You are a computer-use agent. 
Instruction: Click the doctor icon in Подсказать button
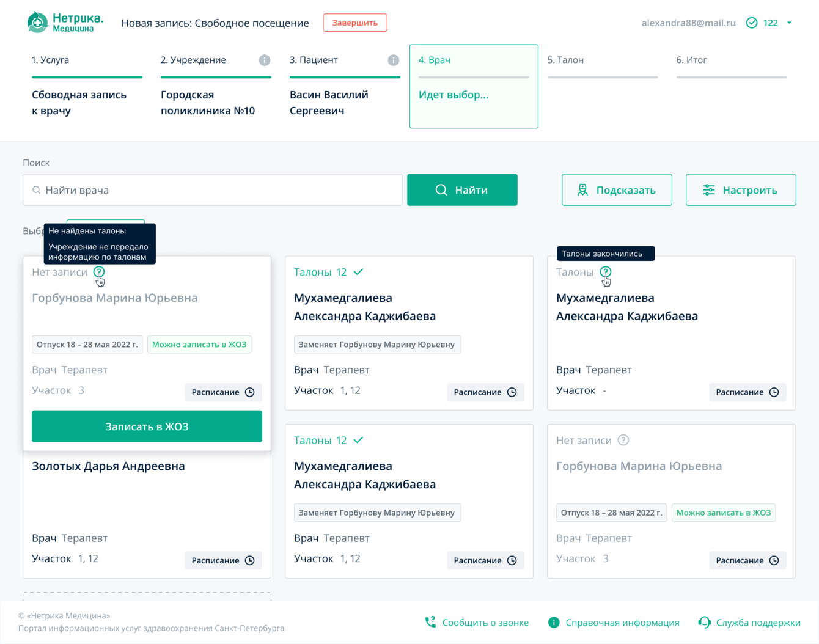582,190
